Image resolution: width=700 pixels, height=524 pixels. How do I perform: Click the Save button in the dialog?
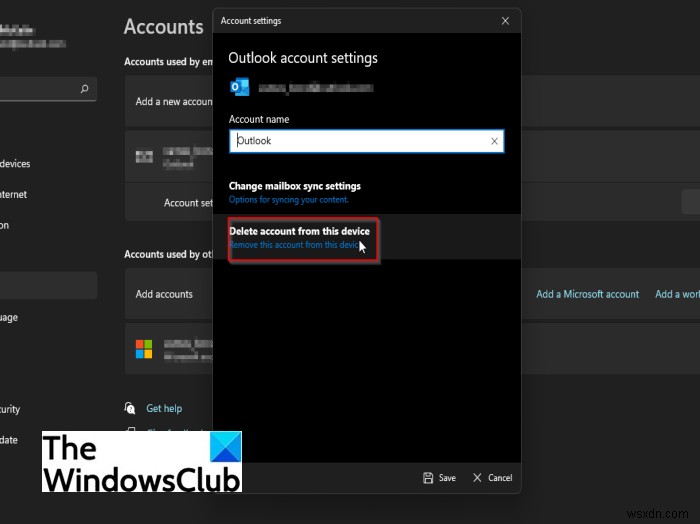(439, 478)
